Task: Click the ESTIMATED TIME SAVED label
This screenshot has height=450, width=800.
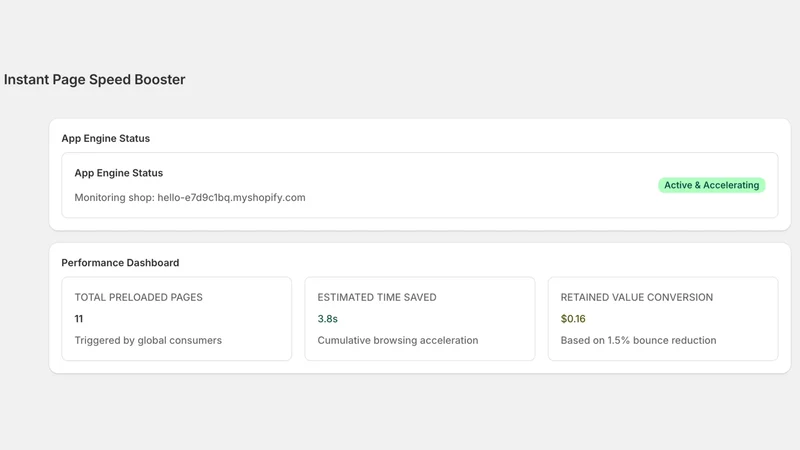Action: pyautogui.click(x=377, y=297)
